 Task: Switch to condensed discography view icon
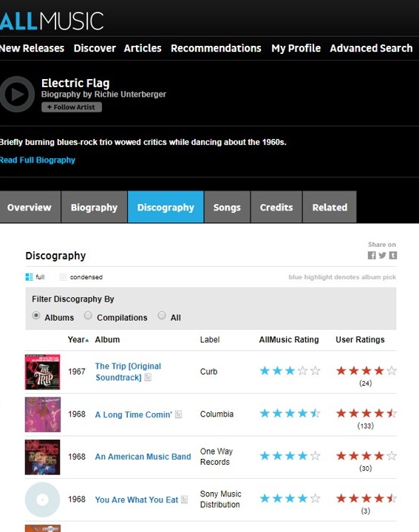point(63,277)
